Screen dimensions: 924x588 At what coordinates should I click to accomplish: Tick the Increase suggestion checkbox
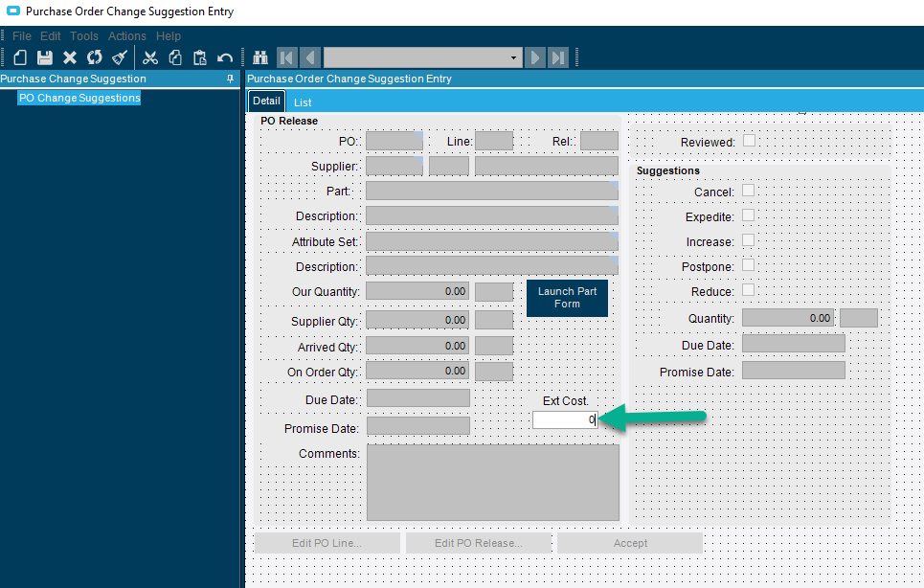click(749, 239)
